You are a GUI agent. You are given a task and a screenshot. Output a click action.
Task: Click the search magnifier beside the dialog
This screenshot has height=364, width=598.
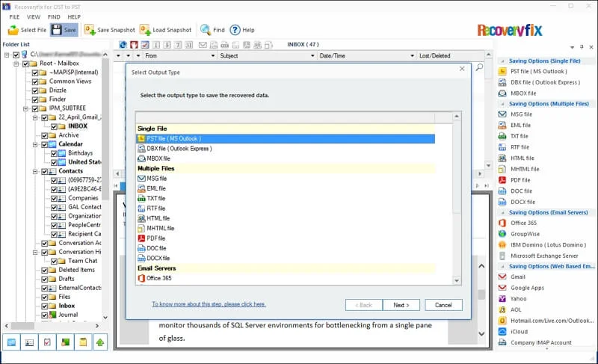point(479,67)
